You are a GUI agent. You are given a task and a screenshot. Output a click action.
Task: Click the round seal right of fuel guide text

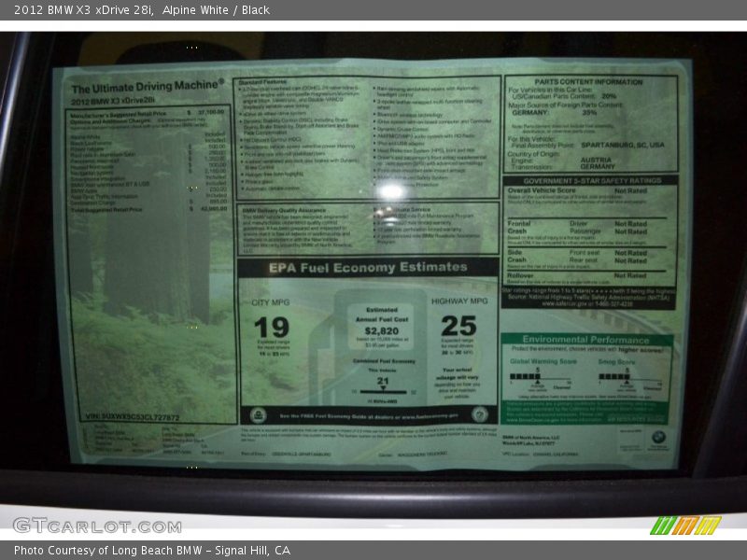tap(479, 413)
